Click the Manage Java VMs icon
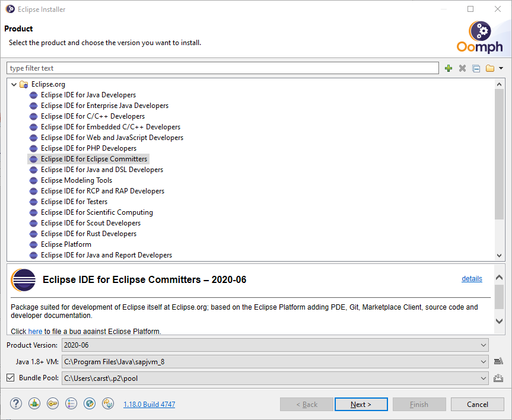This screenshot has width=512, height=420. click(498, 361)
